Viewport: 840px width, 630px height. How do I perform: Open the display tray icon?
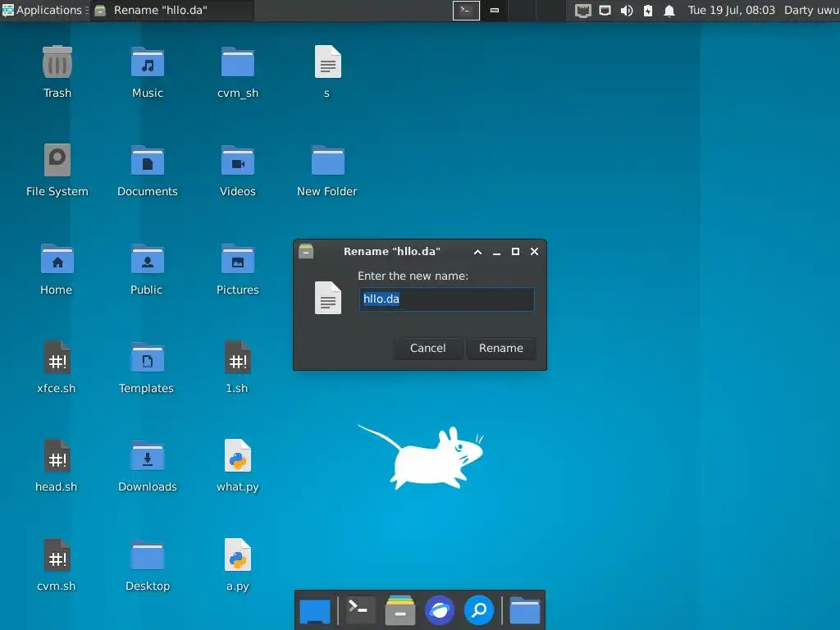tap(605, 10)
